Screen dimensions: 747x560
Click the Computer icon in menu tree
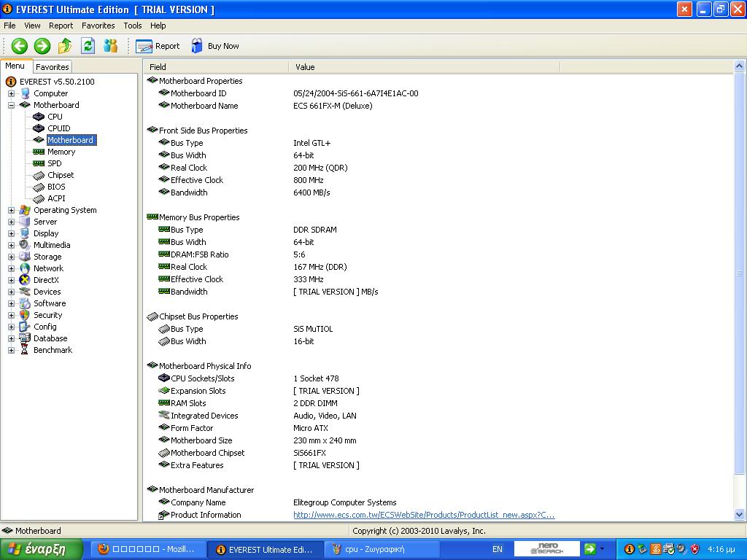[x=25, y=93]
